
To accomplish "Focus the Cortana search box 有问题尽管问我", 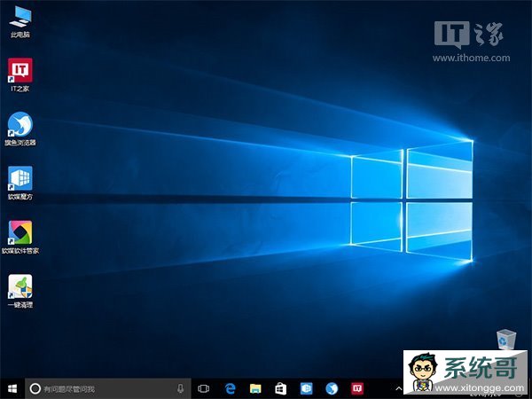I will [108, 388].
